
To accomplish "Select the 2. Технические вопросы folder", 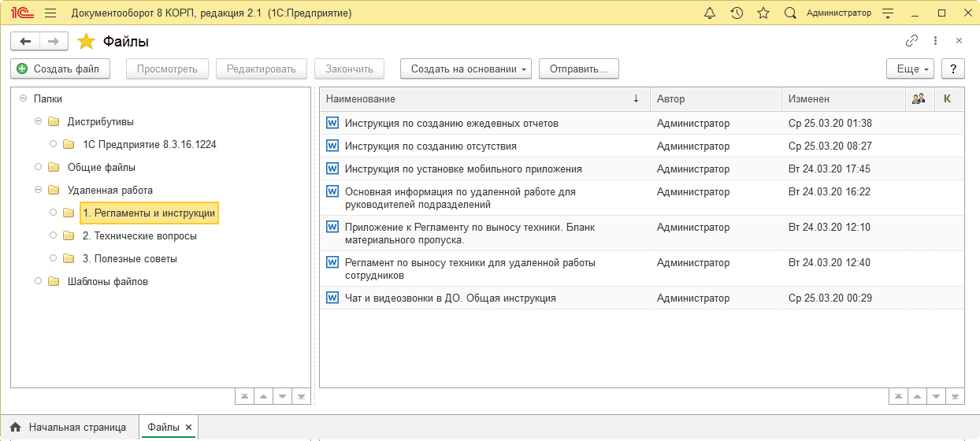I will pyautogui.click(x=139, y=235).
